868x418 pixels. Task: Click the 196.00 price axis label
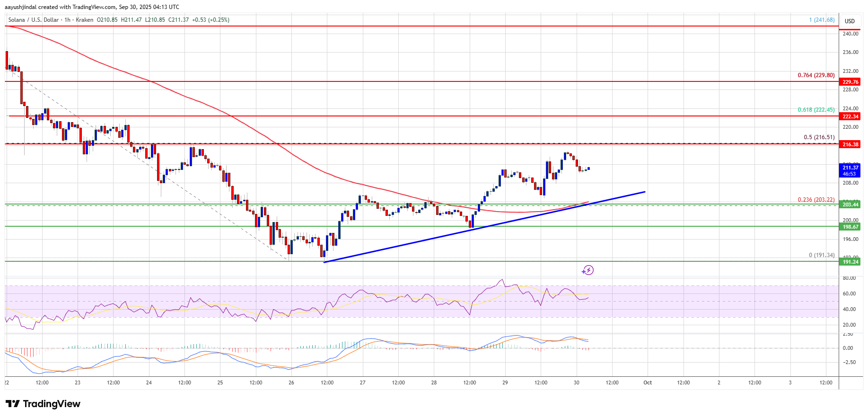tap(850, 239)
